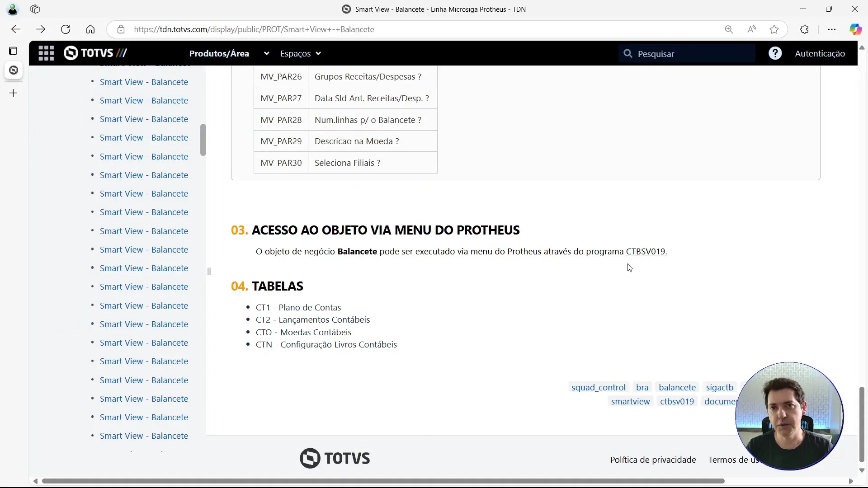Open a new tab with the plus icon
This screenshot has width=868, height=488.
coord(14,93)
